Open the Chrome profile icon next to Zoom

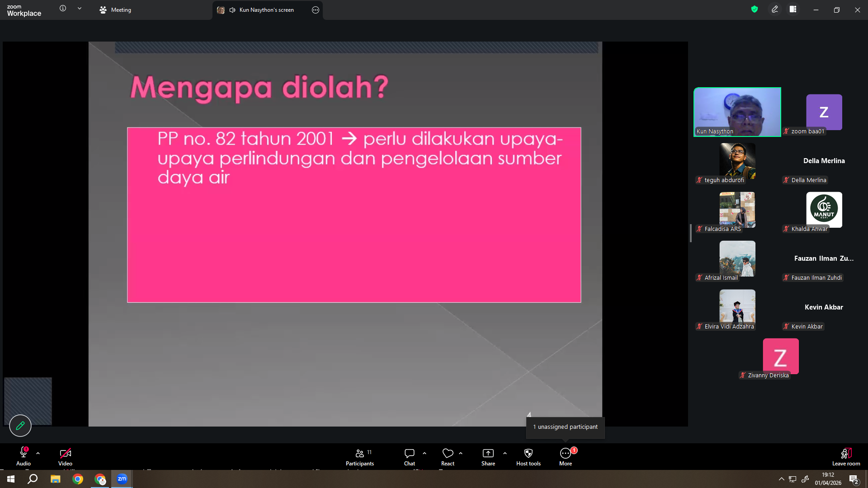point(100,479)
